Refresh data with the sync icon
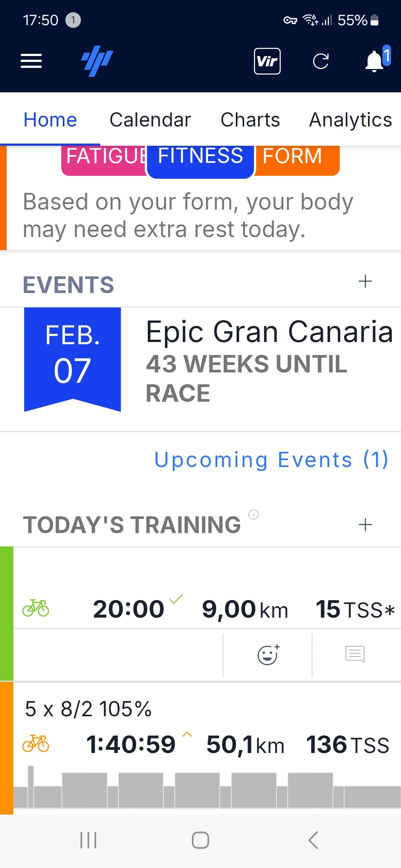The image size is (401, 868). 321,61
